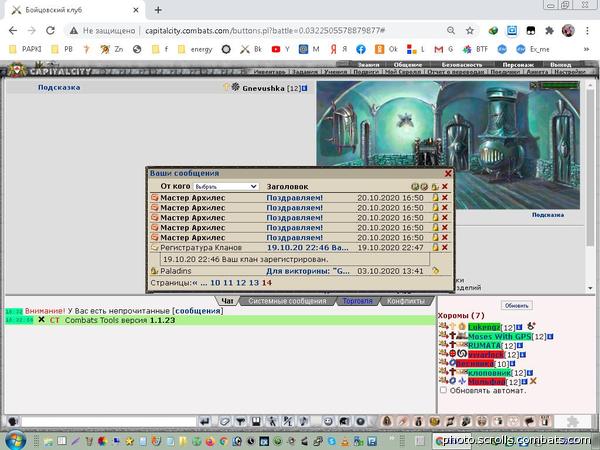Screen dimensions: 600x450
Task: Click the chat filter funnel icon
Action: (x=240, y=422)
